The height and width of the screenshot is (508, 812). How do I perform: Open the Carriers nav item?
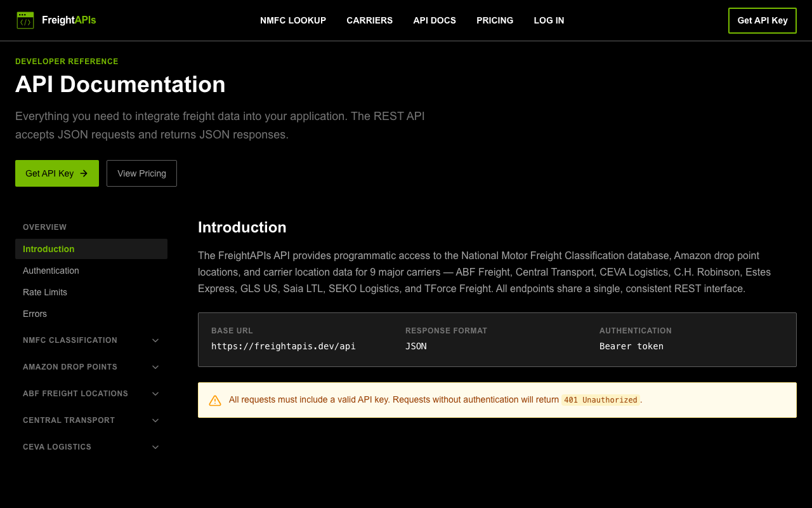369,20
